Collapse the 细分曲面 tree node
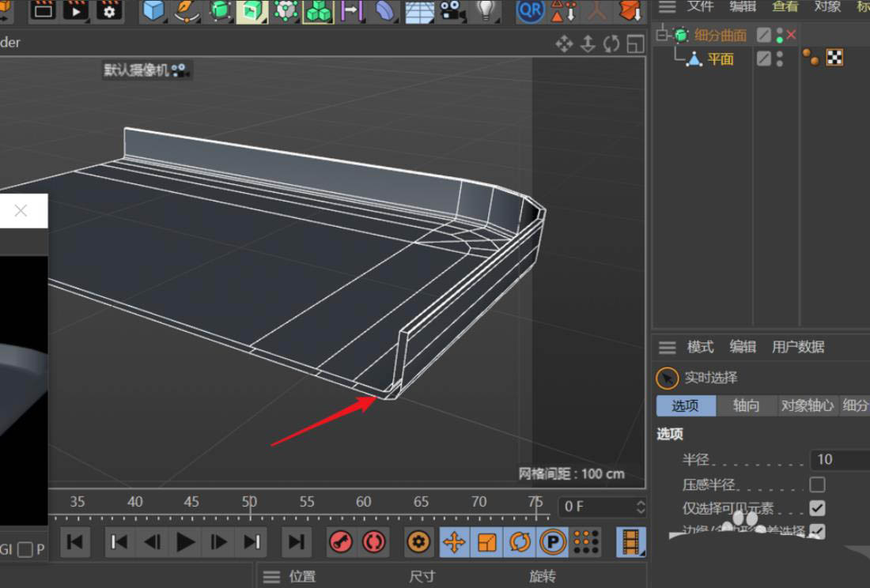870x588 pixels. pos(661,35)
